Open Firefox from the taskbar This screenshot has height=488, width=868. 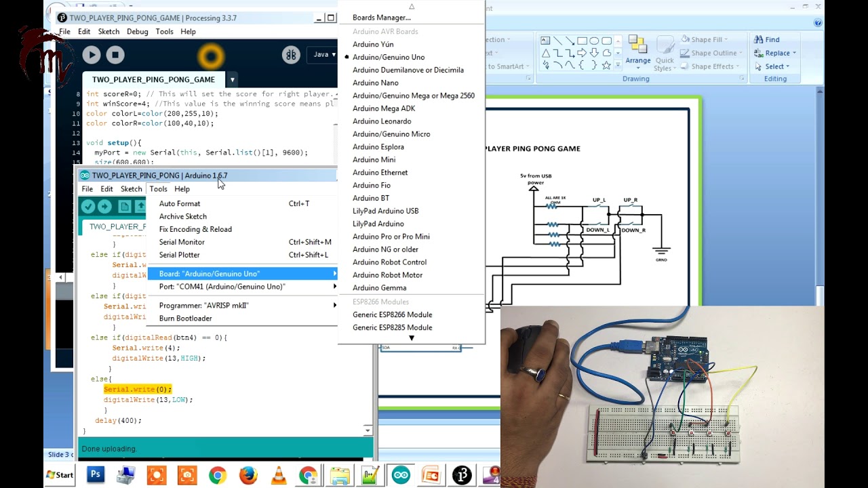(248, 475)
